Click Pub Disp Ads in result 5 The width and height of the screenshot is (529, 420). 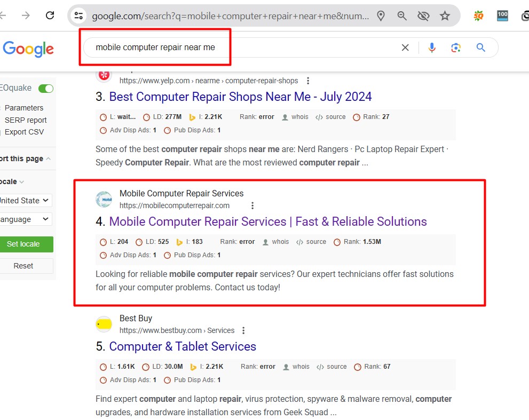tap(198, 380)
